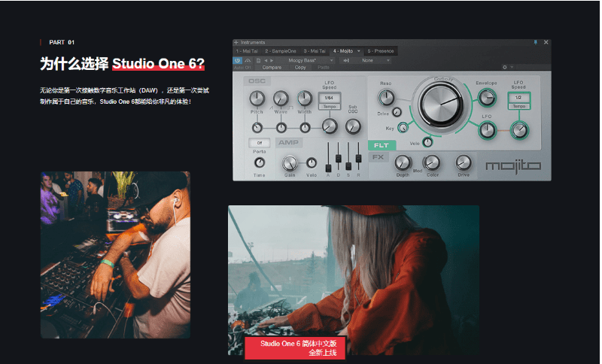Click the small mod knob under Wave
Image resolution: width=602 pixels, height=364 pixels.
281,127
